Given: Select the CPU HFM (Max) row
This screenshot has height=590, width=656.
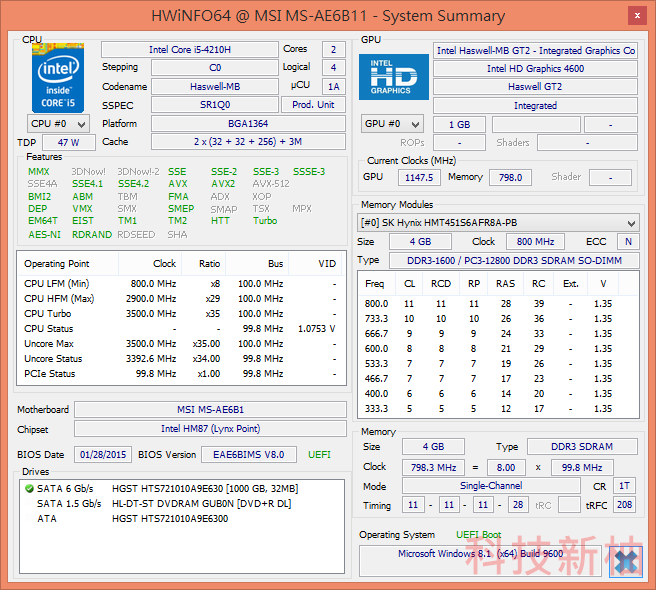Looking at the screenshot, I should [x=181, y=299].
